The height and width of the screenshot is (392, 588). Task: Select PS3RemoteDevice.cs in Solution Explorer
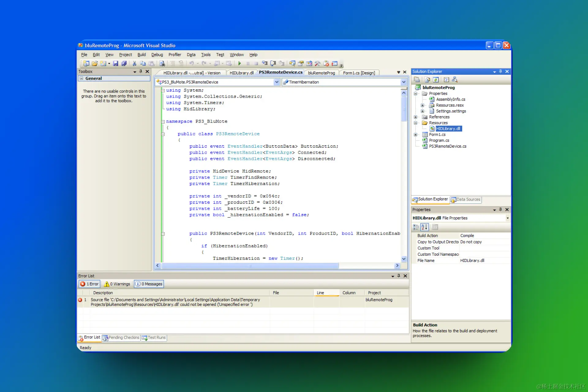point(447,146)
